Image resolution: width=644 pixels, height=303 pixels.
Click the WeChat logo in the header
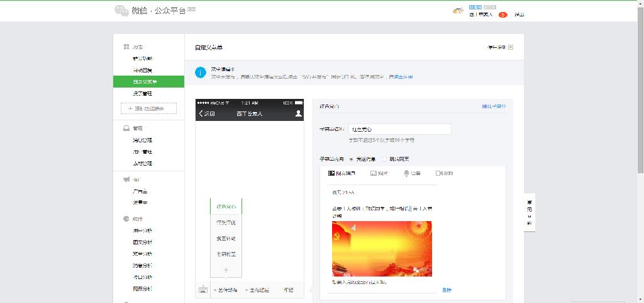121,11
